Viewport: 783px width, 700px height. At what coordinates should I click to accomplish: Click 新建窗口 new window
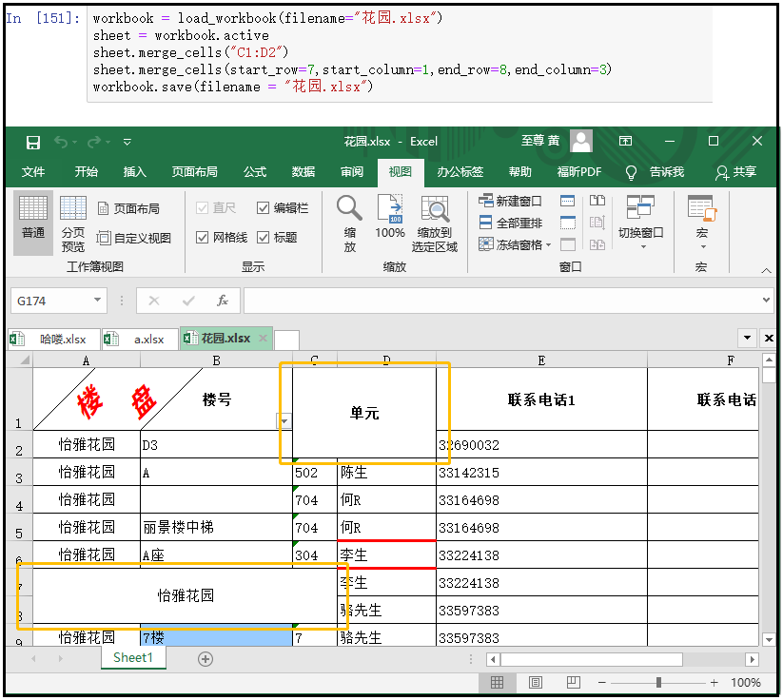510,201
